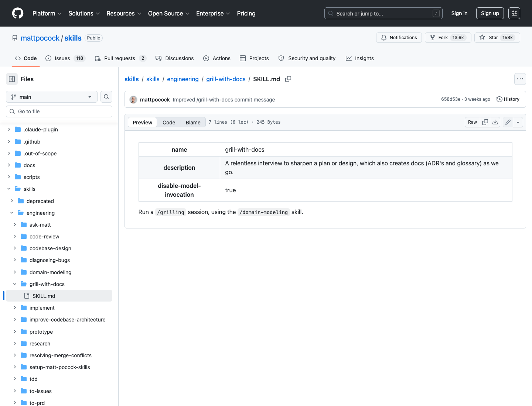The width and height of the screenshot is (532, 406).
Task: Open the header settings sliders icon
Action: 514,13
